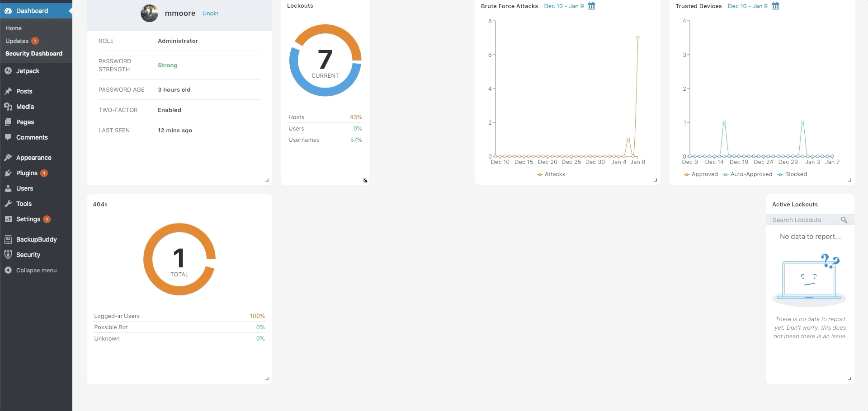Open Trusted Devices date range selector

(x=747, y=6)
